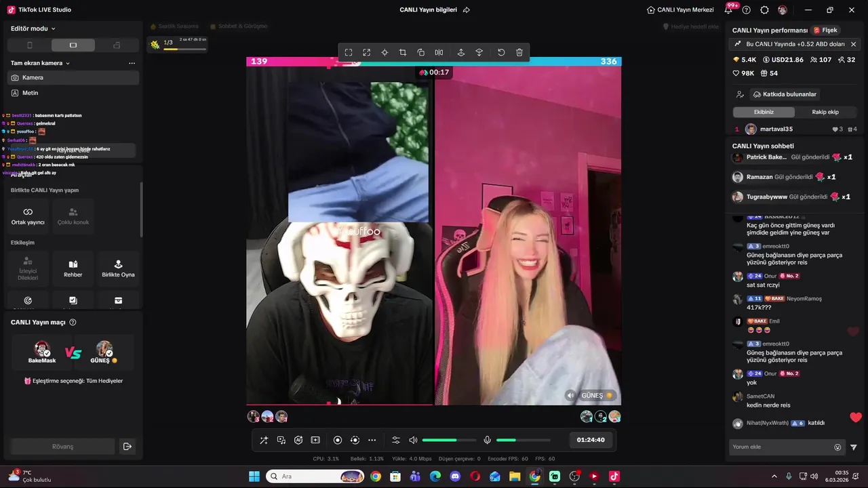This screenshot has width=868, height=488.
Task: Open notifications bell with 99+ badge
Action: pos(729,9)
